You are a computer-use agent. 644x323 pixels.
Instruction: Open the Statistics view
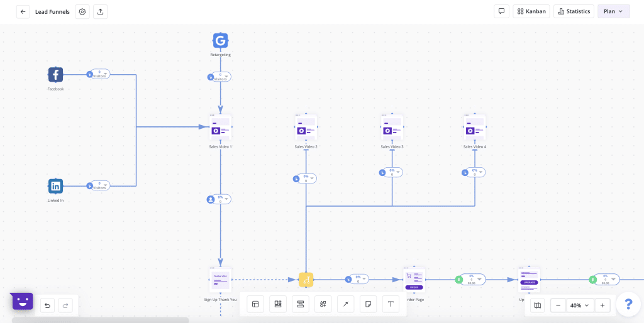pyautogui.click(x=574, y=11)
